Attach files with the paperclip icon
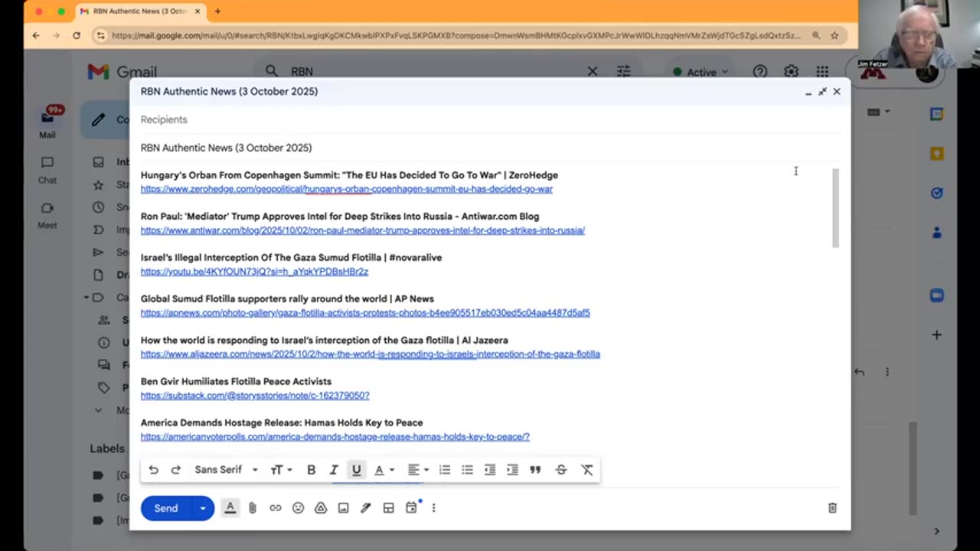Image resolution: width=980 pixels, height=551 pixels. click(253, 508)
